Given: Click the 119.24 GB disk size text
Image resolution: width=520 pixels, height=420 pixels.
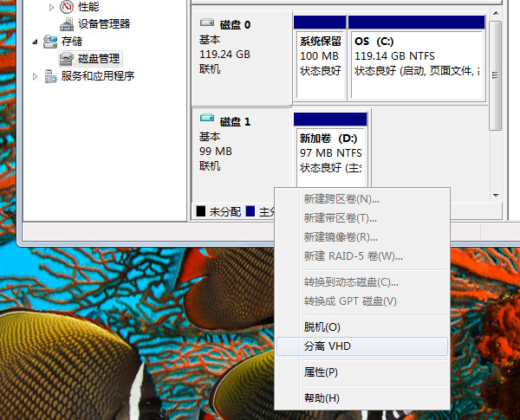Looking at the screenshot, I should coord(224,55).
